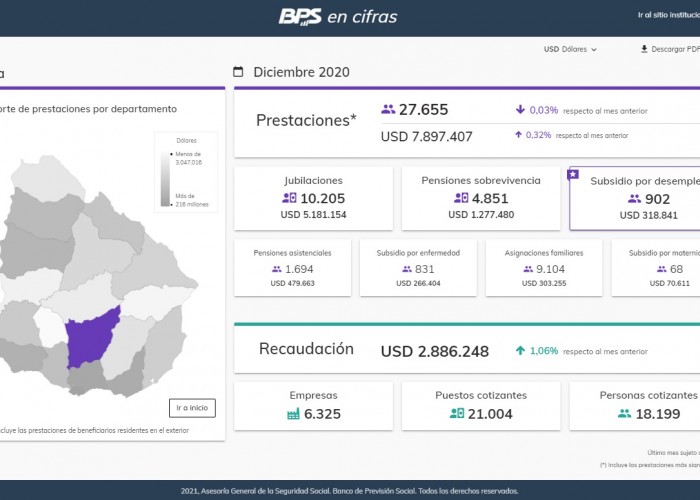Click the star badge on Subsidio por desempleo
Screen dimensions: 700x500
pyautogui.click(x=573, y=174)
